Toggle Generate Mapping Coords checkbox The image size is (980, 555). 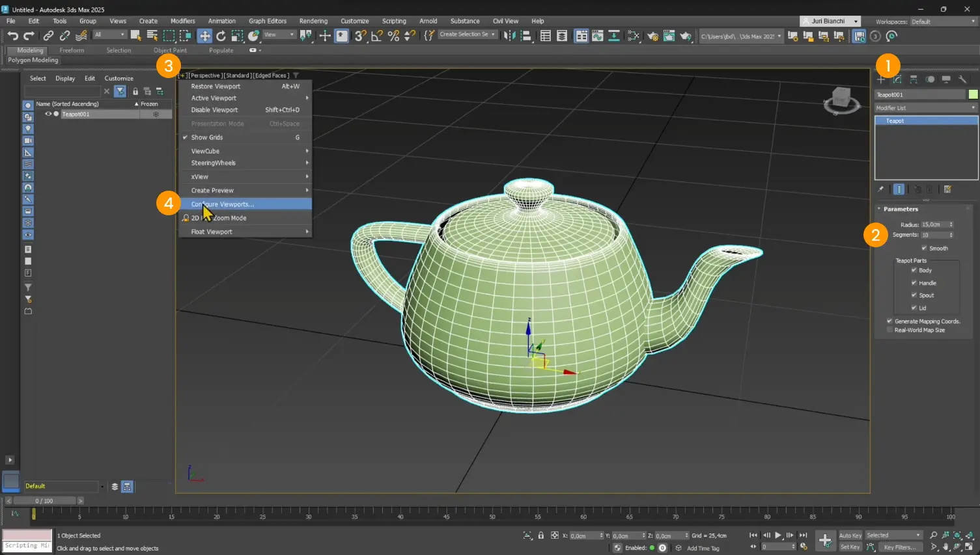889,321
